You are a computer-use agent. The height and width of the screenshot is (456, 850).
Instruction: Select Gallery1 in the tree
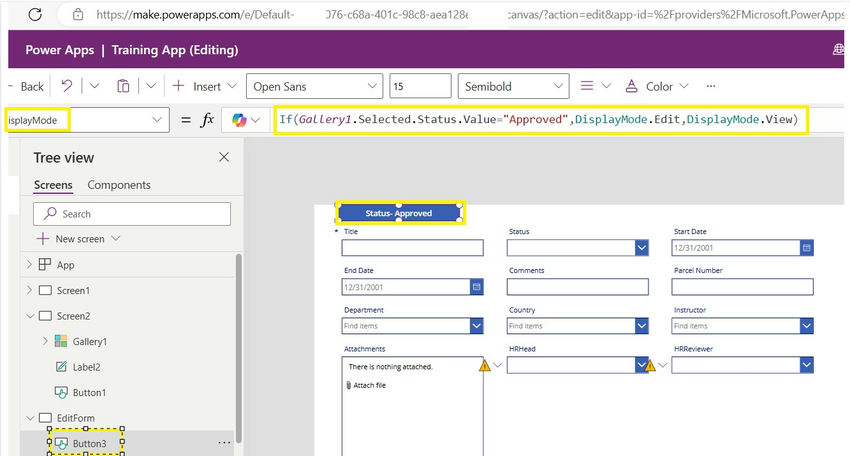click(x=89, y=342)
